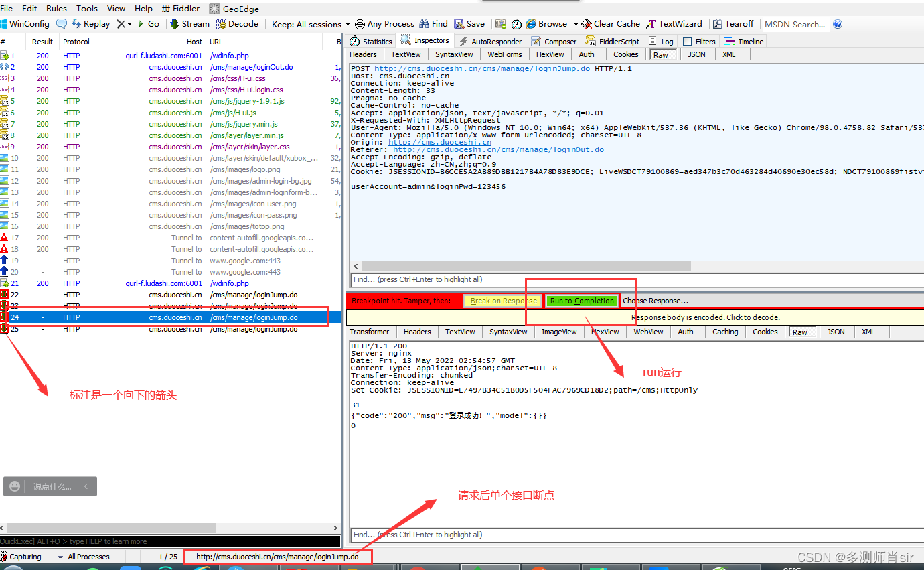
Task: Select response Transformer tab
Action: click(369, 332)
